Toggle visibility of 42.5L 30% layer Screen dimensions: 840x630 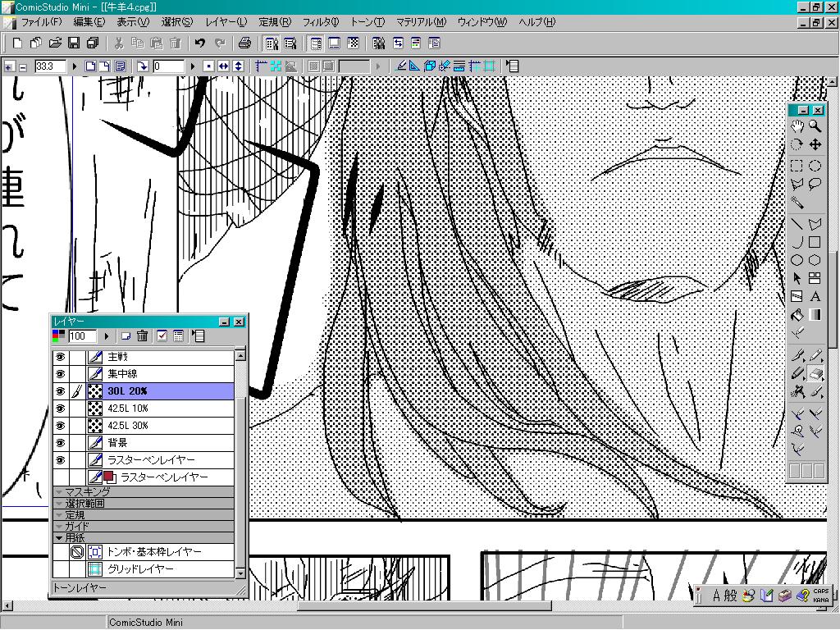60,426
